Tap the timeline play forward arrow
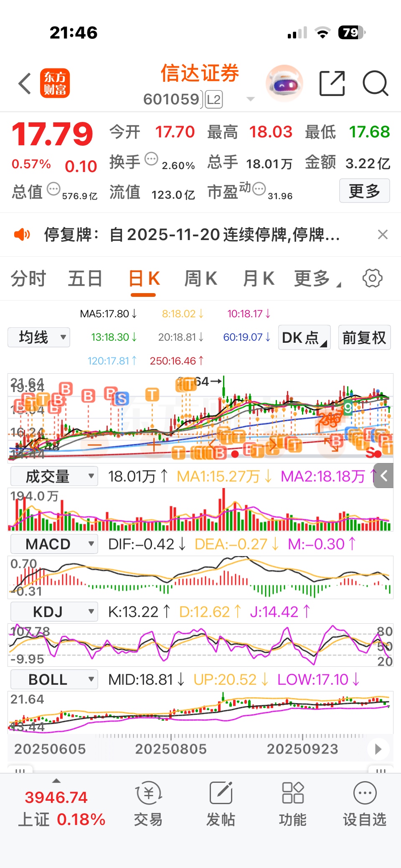The image size is (401, 868). coord(378,749)
